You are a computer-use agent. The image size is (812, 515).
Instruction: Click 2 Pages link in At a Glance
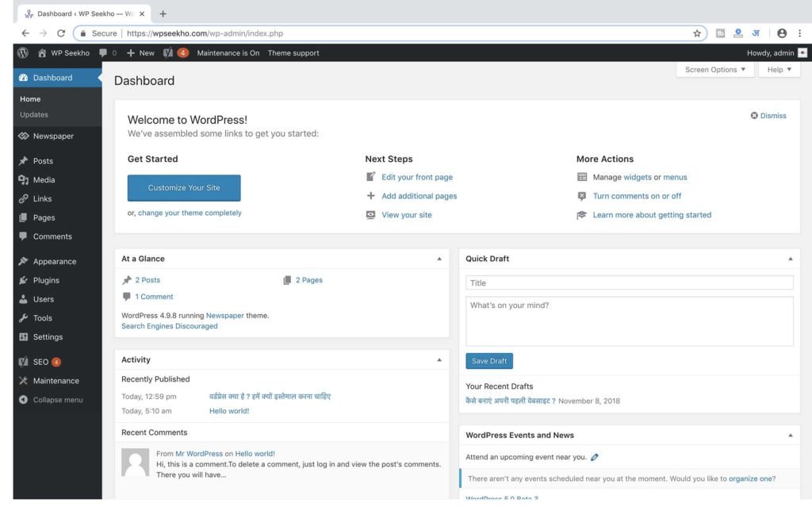[308, 280]
